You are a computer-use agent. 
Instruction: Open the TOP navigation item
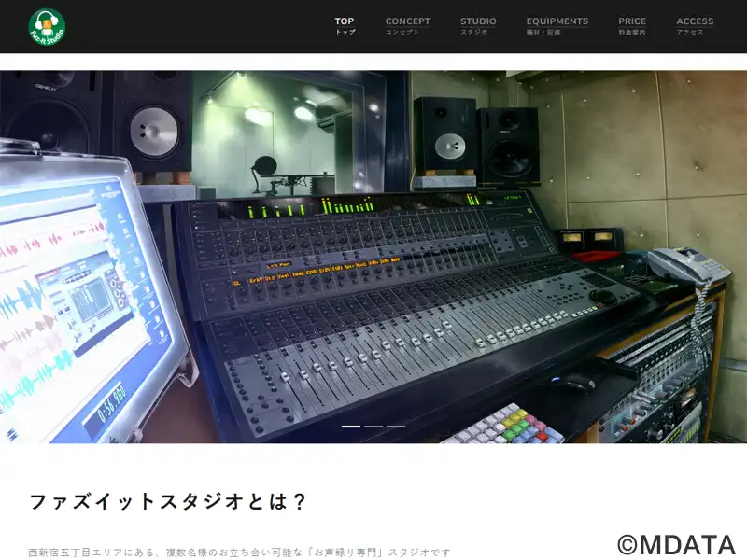pyautogui.click(x=345, y=25)
